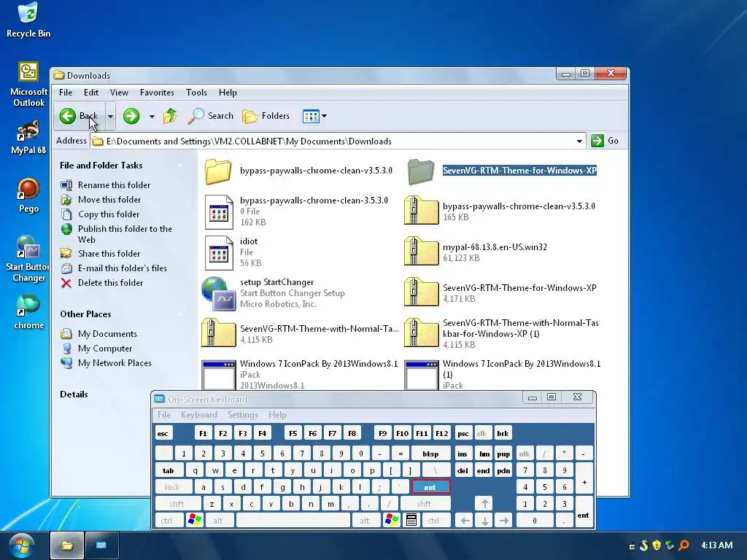747x560 pixels.
Task: Open the Favorites menu
Action: [157, 93]
